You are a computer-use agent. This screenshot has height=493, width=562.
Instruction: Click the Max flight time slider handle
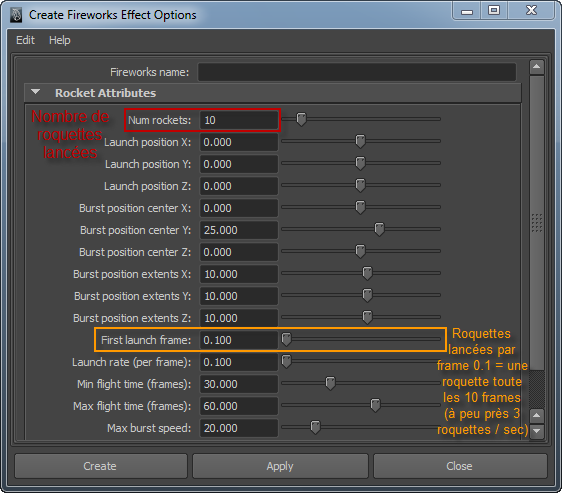375,405
